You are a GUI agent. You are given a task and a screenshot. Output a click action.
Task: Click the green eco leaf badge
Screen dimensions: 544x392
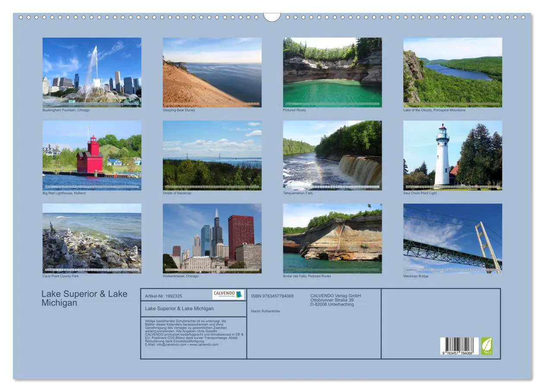coord(487,346)
